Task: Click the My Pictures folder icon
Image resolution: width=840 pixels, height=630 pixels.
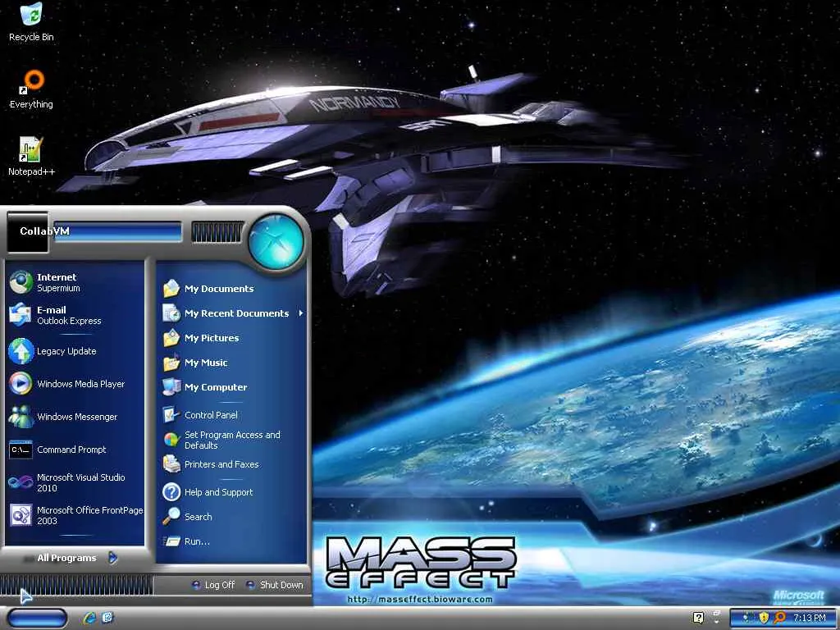Action: 171,338
